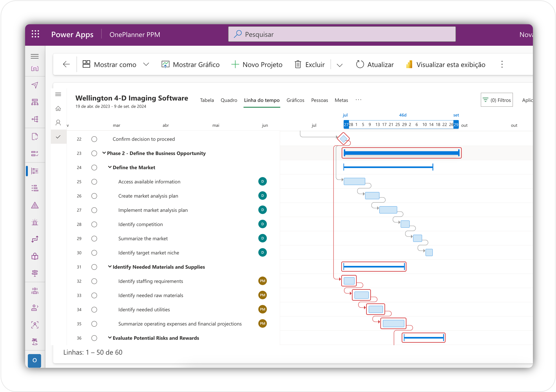Viewport: 556px width, 392px height.
Task: Open the numbered list sidebar icon
Action: coord(35,188)
